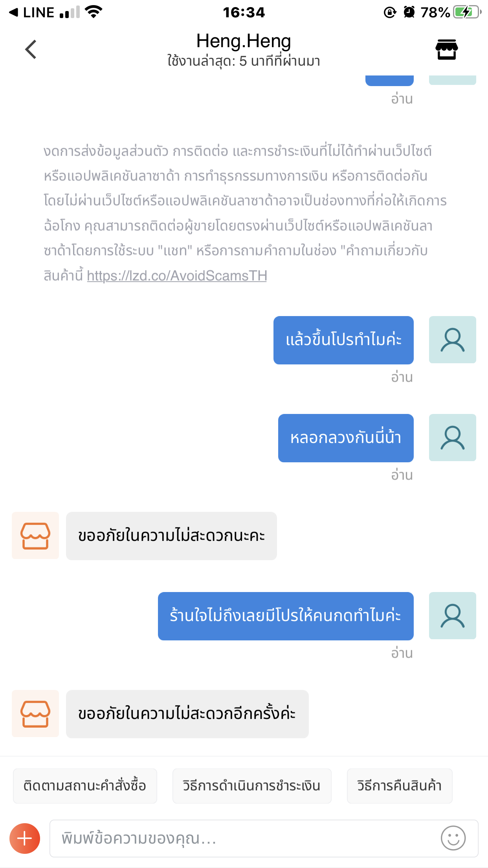Tap the back arrow chevron

click(31, 50)
